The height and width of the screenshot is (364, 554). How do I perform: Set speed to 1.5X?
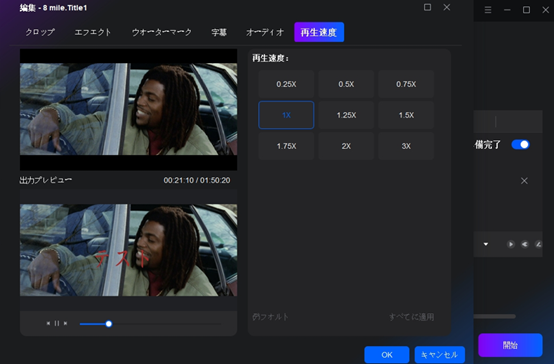tap(406, 115)
